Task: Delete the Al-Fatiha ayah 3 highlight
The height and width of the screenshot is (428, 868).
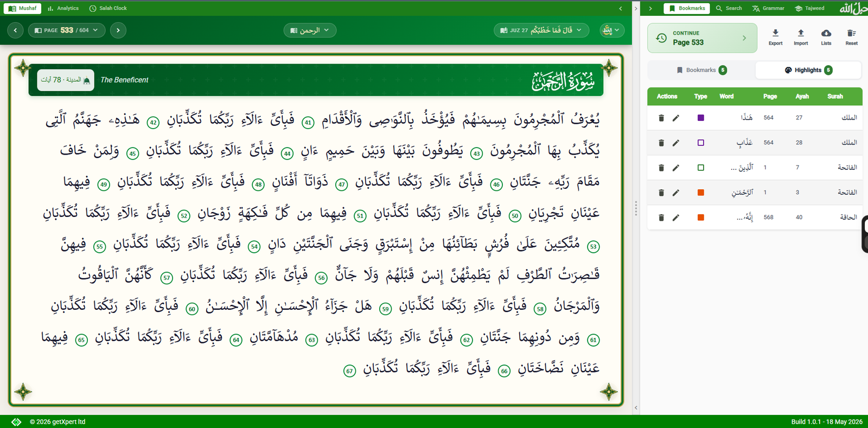Action: (x=661, y=193)
